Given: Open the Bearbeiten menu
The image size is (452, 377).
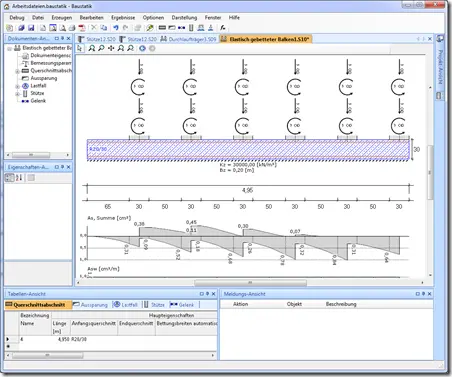Looking at the screenshot, I should (92, 17).
